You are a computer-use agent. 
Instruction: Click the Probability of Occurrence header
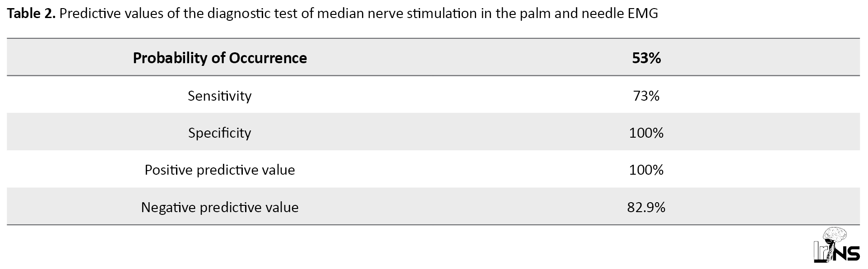pyautogui.click(x=220, y=58)
